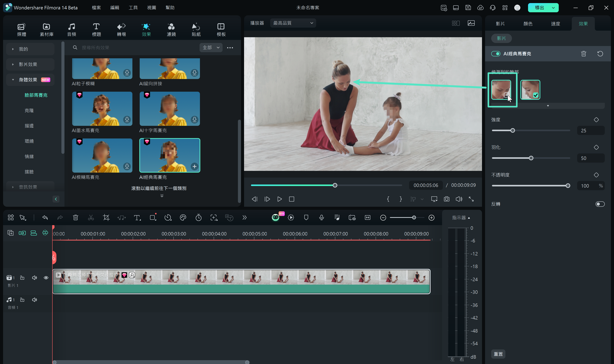Expand more timeline tools with double chevron
614x364 pixels.
pyautogui.click(x=244, y=217)
